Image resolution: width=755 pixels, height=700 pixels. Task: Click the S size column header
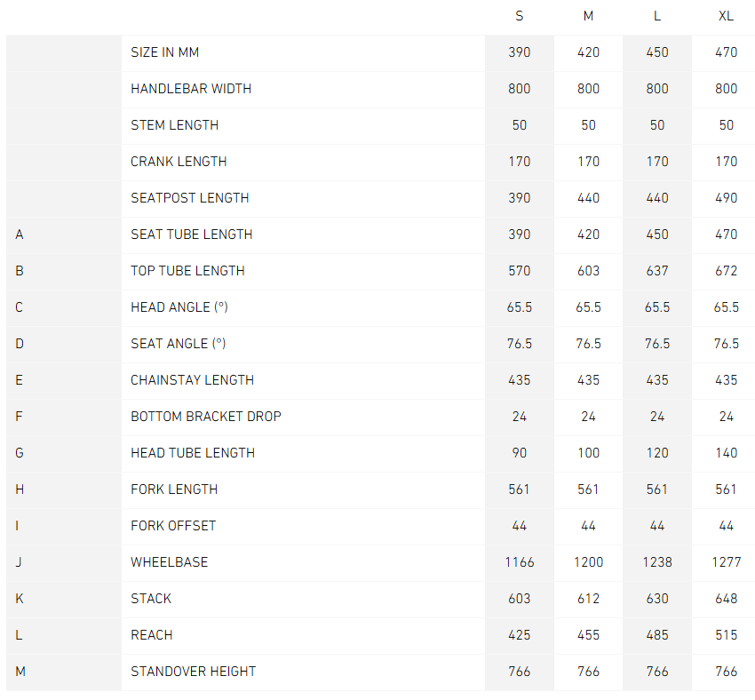point(520,16)
